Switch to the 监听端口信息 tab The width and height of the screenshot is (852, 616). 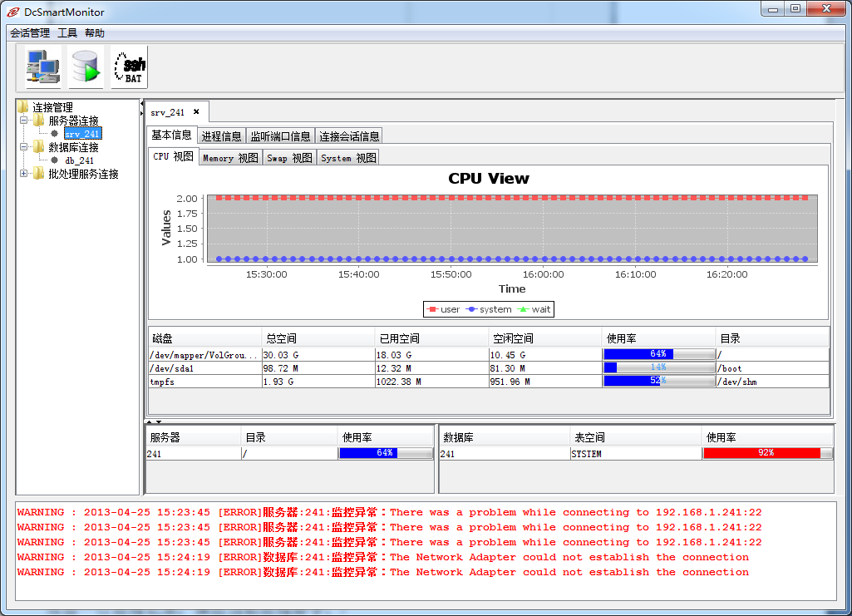click(280, 136)
